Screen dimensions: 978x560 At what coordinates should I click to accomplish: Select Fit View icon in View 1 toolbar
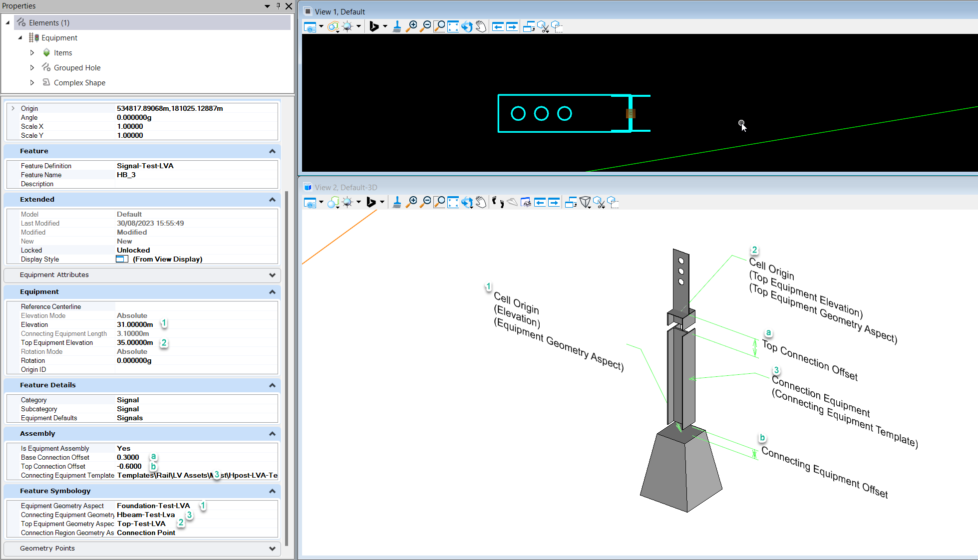pos(453,26)
